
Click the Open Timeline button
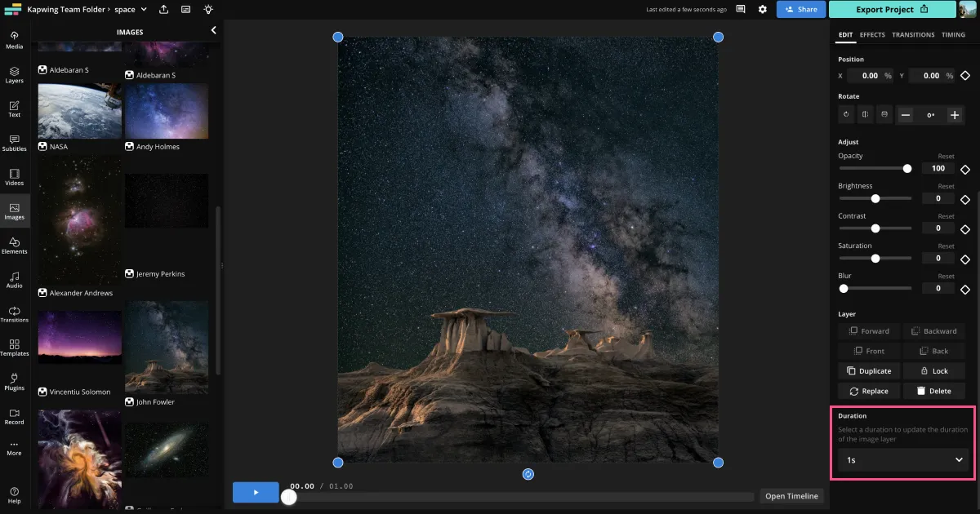coord(791,496)
